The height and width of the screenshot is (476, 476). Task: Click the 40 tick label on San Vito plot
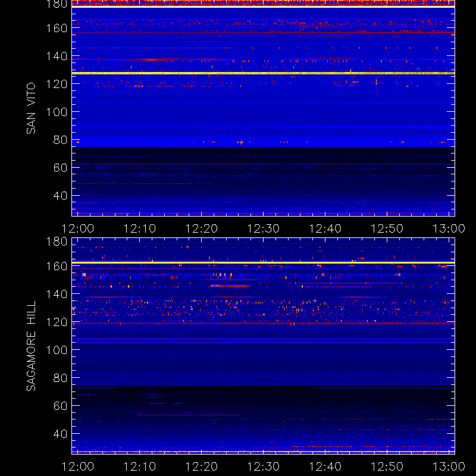[x=60, y=196]
